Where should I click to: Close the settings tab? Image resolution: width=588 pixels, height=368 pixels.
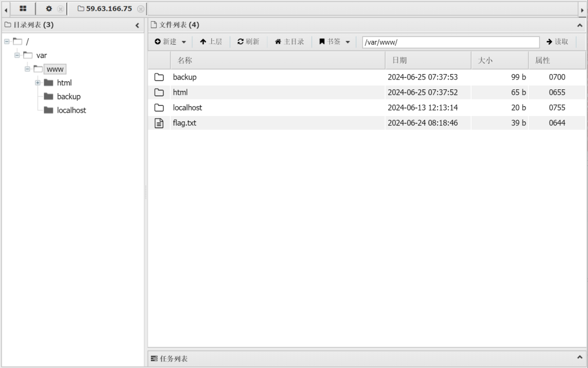click(60, 9)
